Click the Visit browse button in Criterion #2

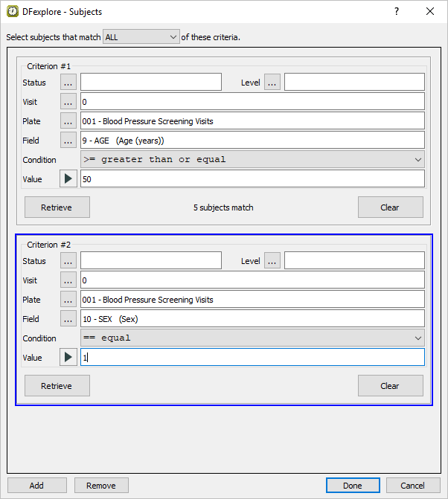coord(68,280)
